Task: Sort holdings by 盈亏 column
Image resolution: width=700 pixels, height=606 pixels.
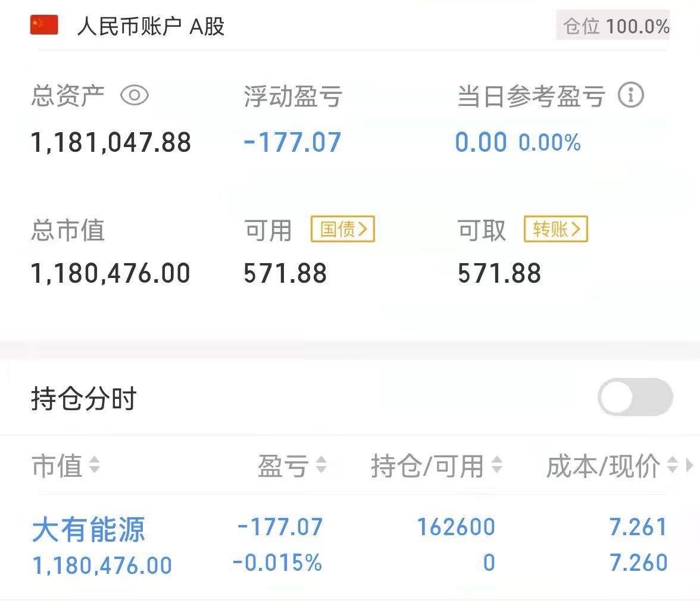Action: [292, 466]
